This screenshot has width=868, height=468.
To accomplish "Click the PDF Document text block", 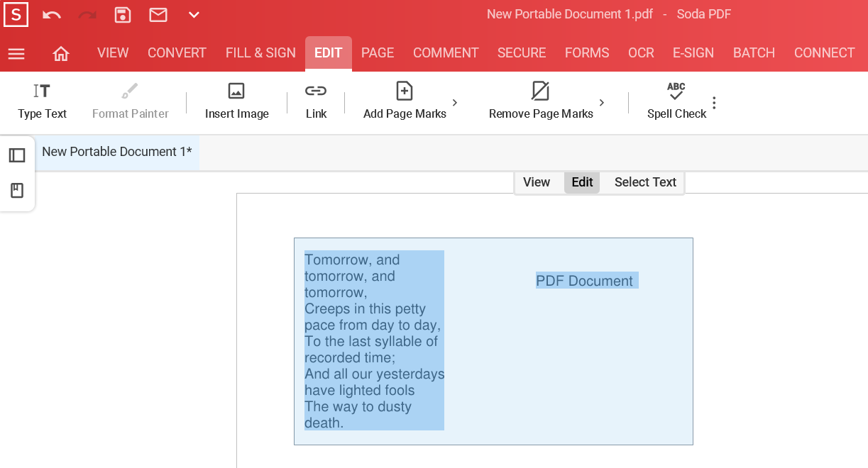I will (x=586, y=281).
